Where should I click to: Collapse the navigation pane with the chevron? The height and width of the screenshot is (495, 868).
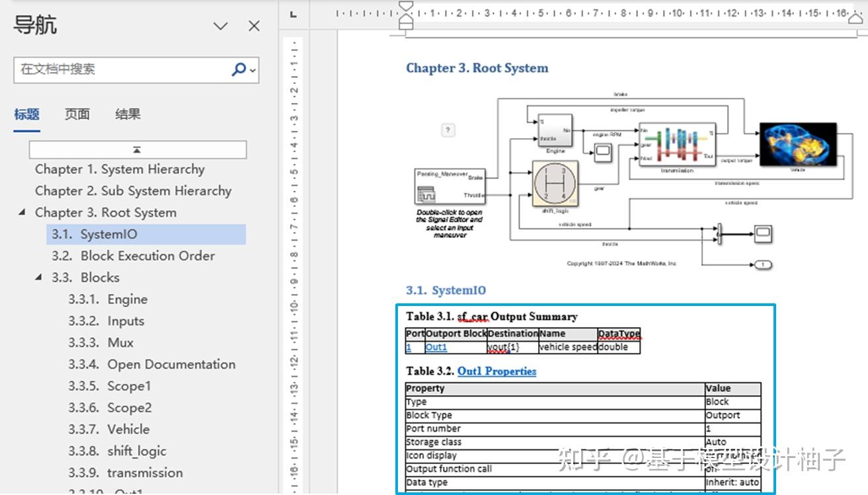[220, 26]
